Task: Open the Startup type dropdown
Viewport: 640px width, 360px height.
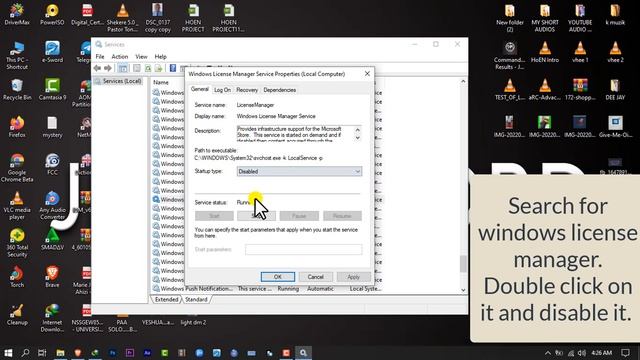Action: coord(299,171)
